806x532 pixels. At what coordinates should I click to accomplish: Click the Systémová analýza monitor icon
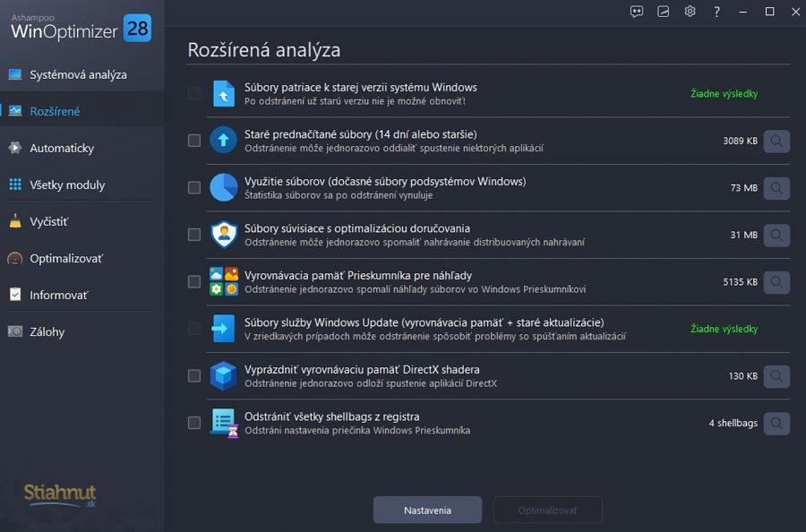15,74
